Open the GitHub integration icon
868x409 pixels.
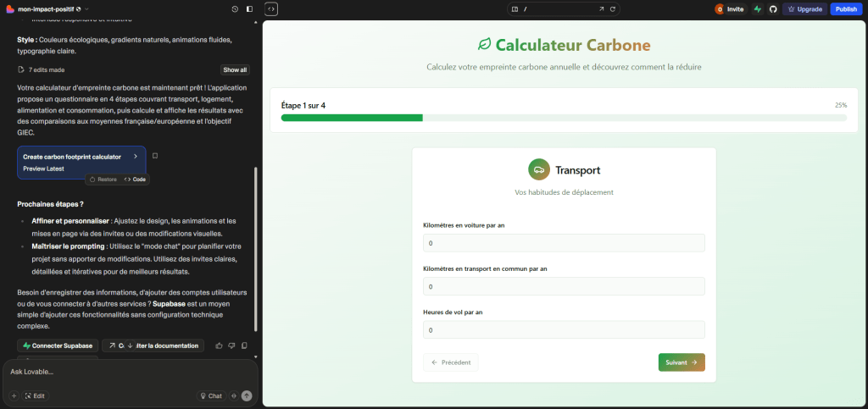point(772,8)
